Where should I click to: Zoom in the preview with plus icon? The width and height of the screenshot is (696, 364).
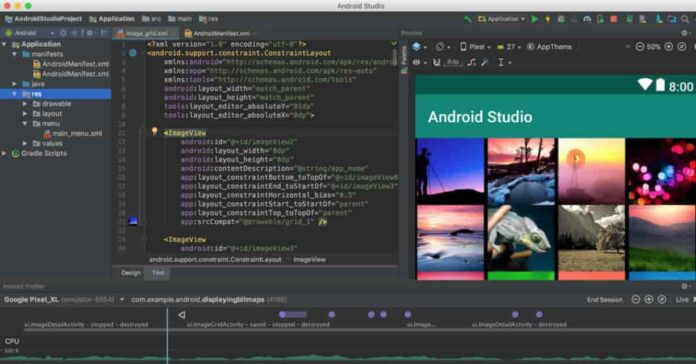click(x=669, y=47)
